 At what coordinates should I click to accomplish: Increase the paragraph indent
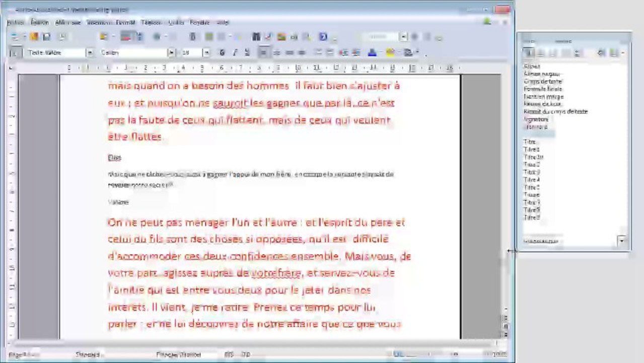(x=356, y=52)
